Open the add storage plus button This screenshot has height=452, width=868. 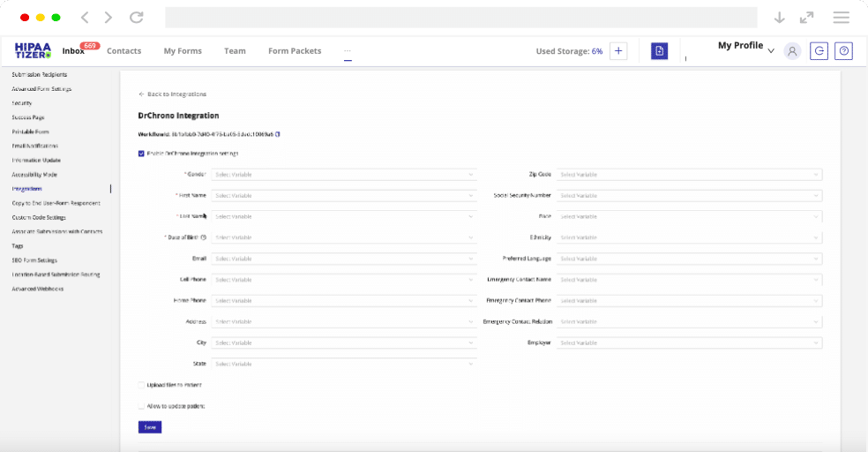(x=618, y=51)
